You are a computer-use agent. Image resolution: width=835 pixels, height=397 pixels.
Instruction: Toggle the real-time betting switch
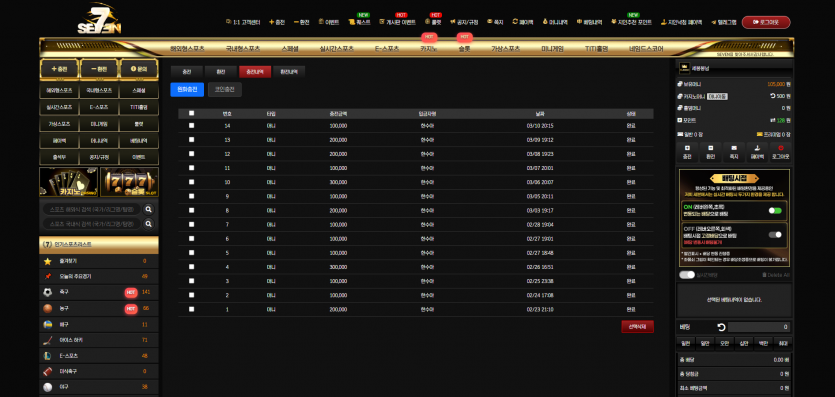click(x=687, y=275)
